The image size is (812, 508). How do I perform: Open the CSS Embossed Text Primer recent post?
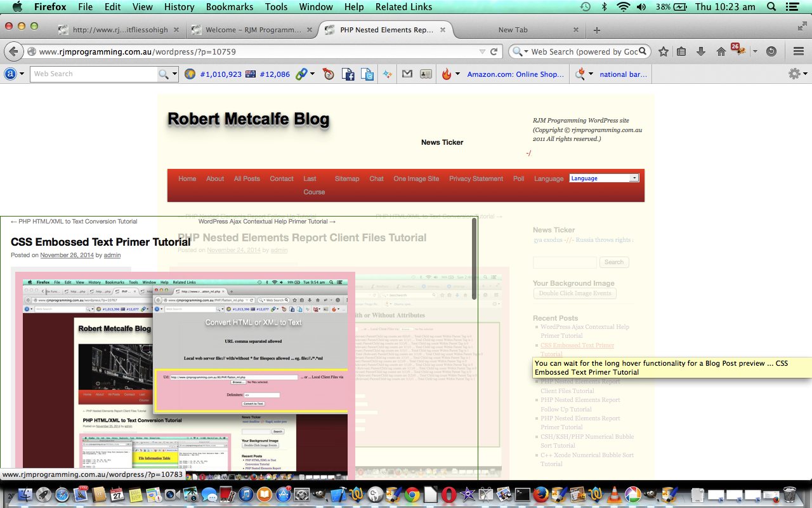tap(577, 350)
